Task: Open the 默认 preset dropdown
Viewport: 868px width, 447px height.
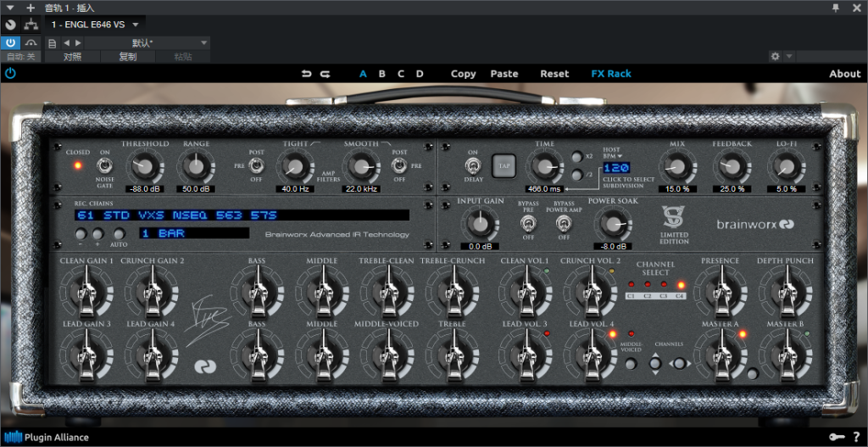Action: 147,43
